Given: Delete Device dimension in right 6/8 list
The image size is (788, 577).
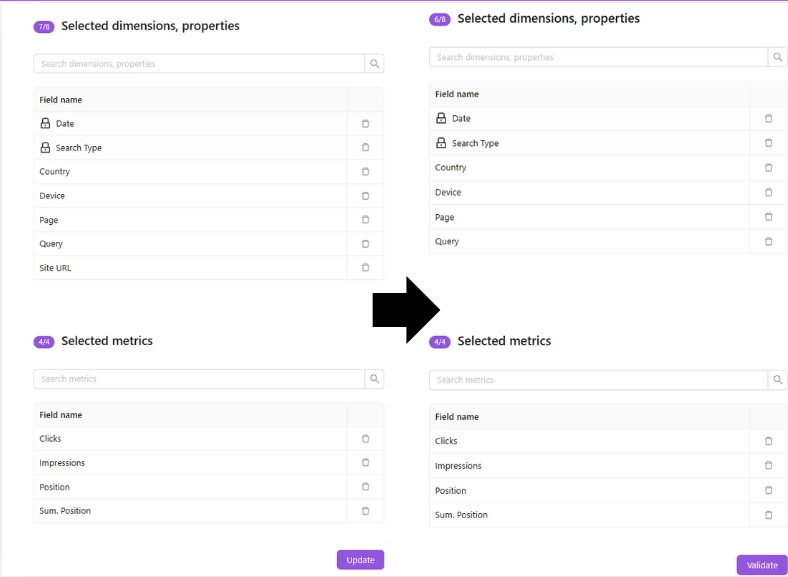Looking at the screenshot, I should click(768, 192).
